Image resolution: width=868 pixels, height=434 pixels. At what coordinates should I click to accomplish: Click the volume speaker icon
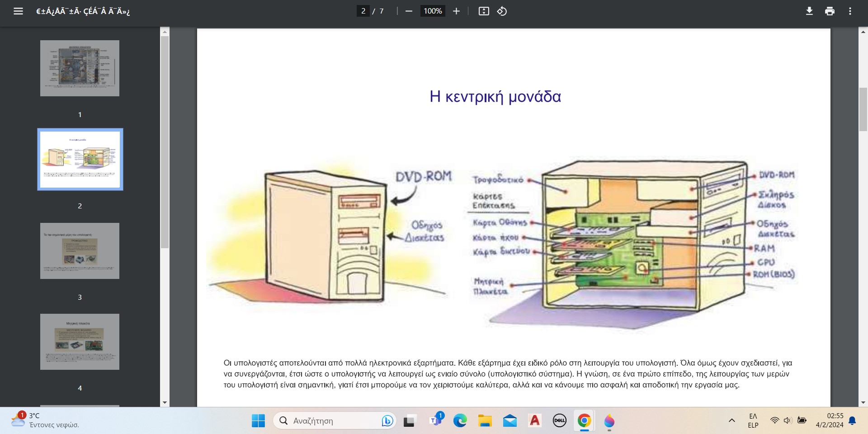click(x=788, y=421)
